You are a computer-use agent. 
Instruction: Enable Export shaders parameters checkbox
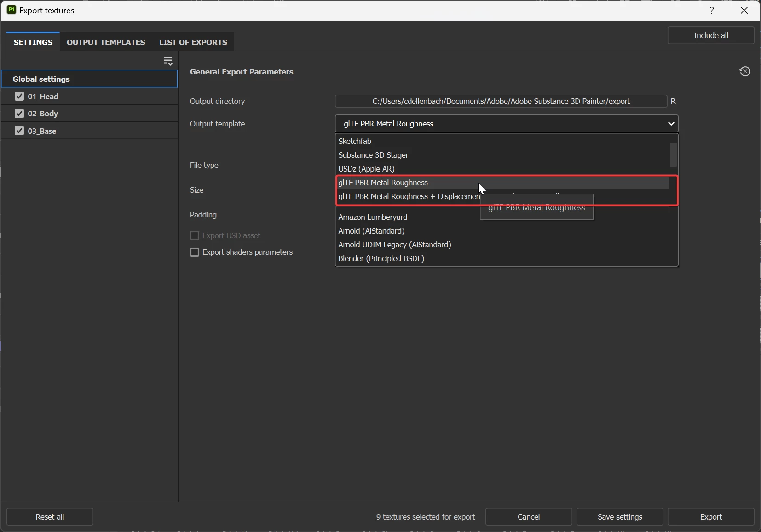[x=195, y=252]
